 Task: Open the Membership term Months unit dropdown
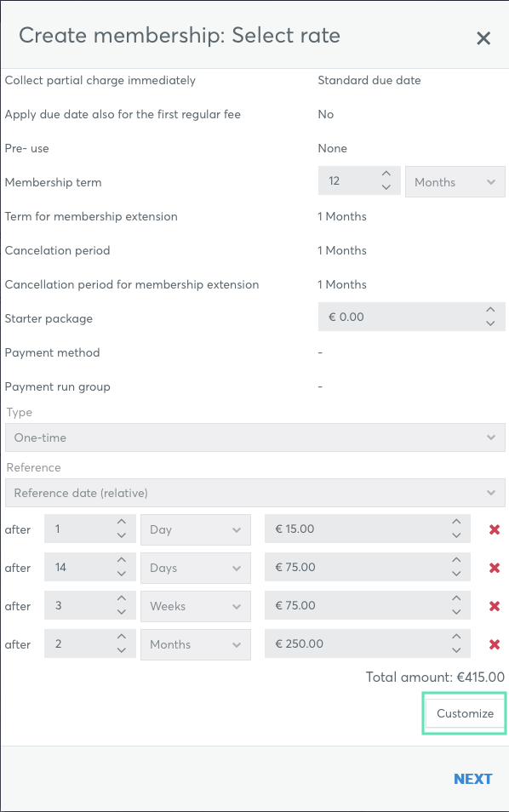tap(455, 182)
